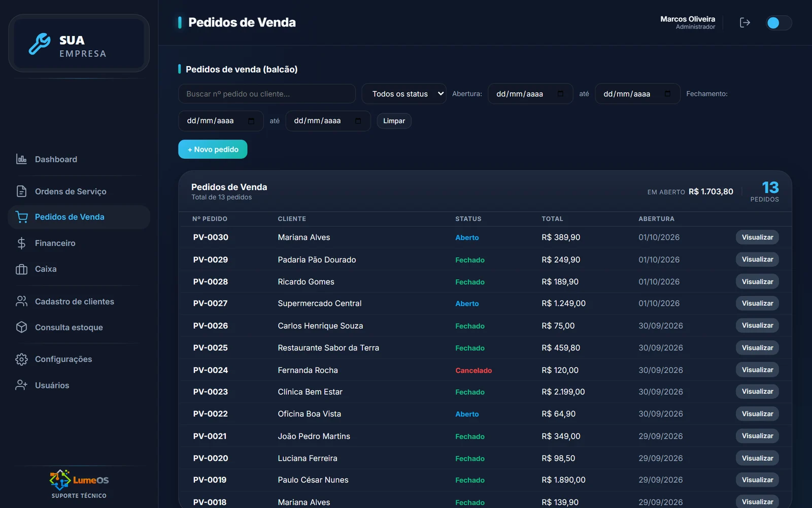Viewport: 812px width, 508px height.
Task: Open calendar picker of second Fechamento date
Action: [x=358, y=121]
